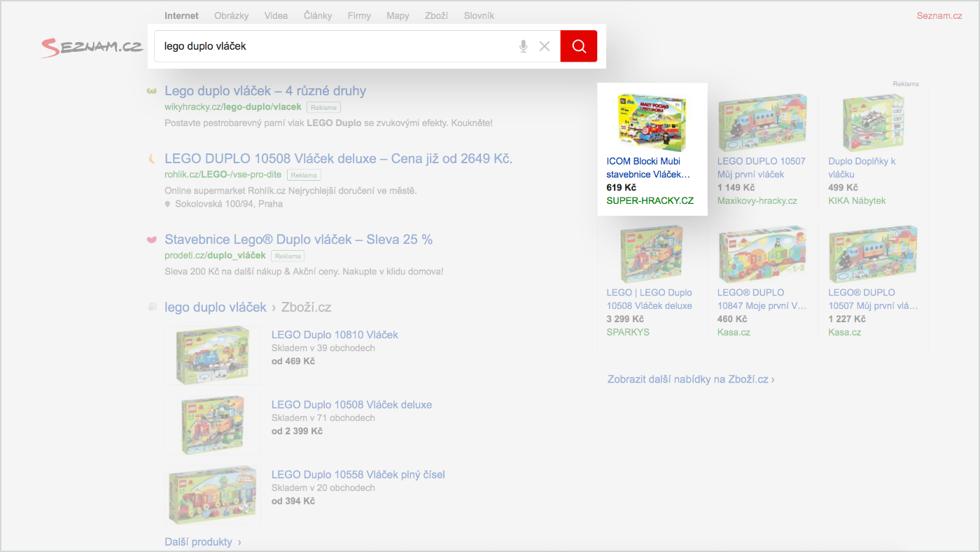Click SUPER-HRACKY.CZ shop name
This screenshot has height=552, width=980.
[650, 200]
